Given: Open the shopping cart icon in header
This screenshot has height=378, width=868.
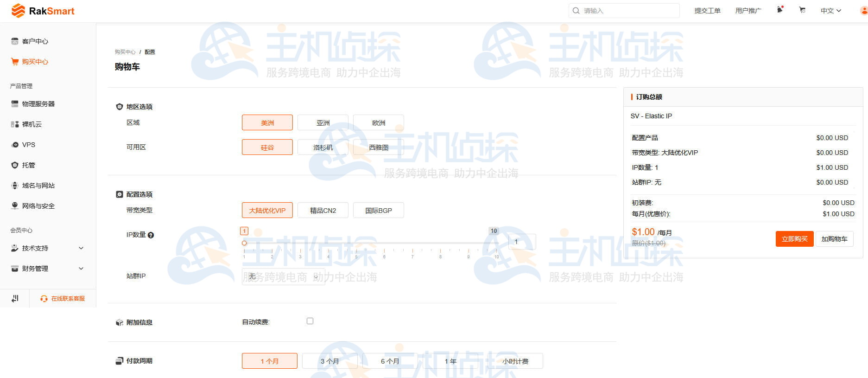Looking at the screenshot, I should tap(802, 10).
